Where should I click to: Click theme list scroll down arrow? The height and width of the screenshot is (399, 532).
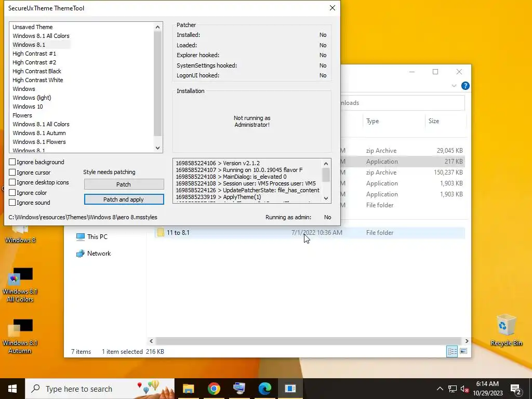157,148
